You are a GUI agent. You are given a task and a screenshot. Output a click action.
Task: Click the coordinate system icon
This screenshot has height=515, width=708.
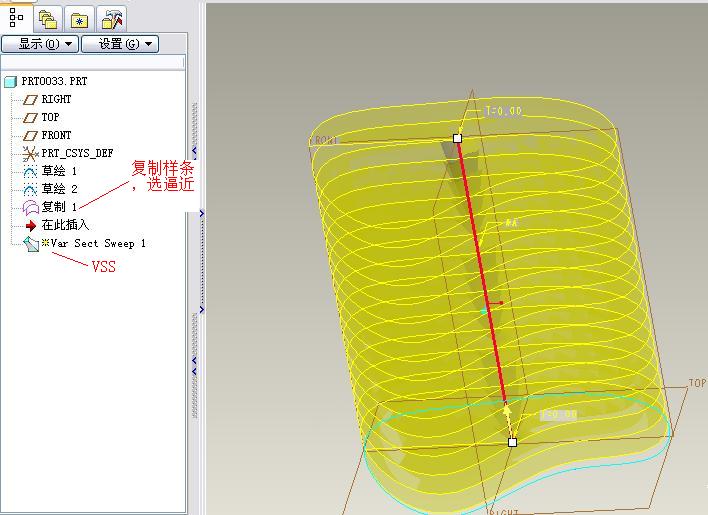coord(30,154)
